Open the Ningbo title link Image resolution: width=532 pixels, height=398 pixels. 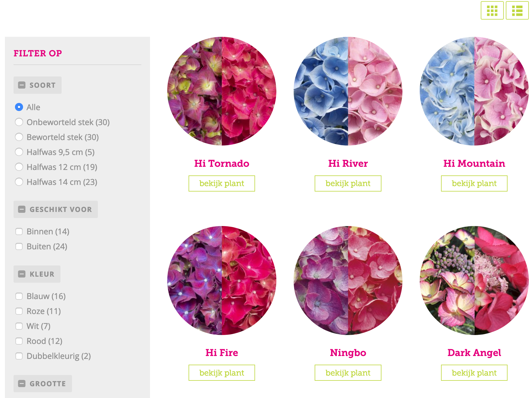[348, 353]
